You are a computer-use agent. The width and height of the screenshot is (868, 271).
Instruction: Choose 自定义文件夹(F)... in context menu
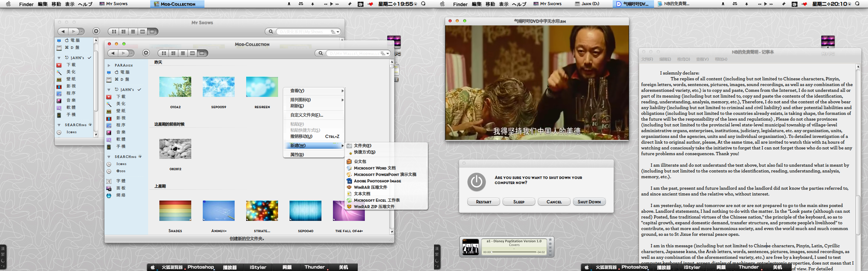point(314,115)
